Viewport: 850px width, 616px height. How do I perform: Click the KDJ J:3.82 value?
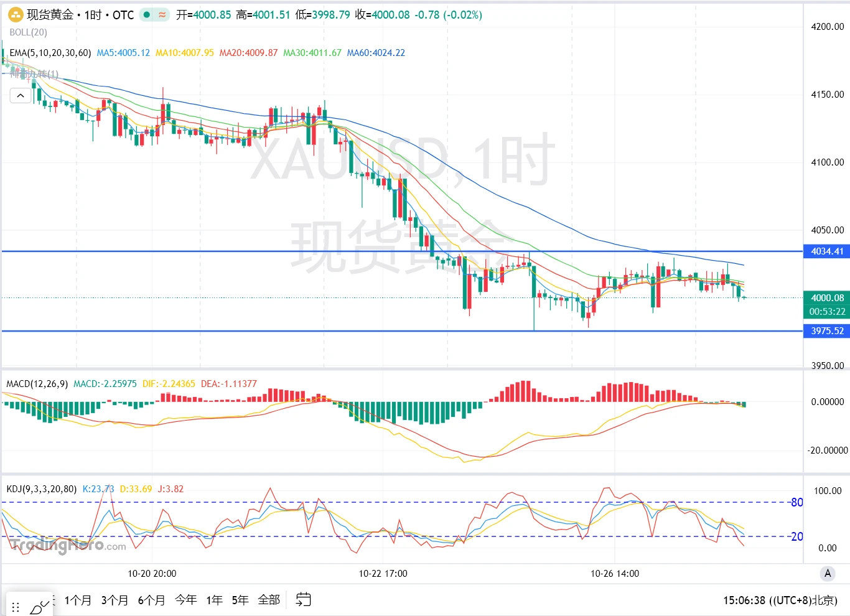(x=170, y=489)
